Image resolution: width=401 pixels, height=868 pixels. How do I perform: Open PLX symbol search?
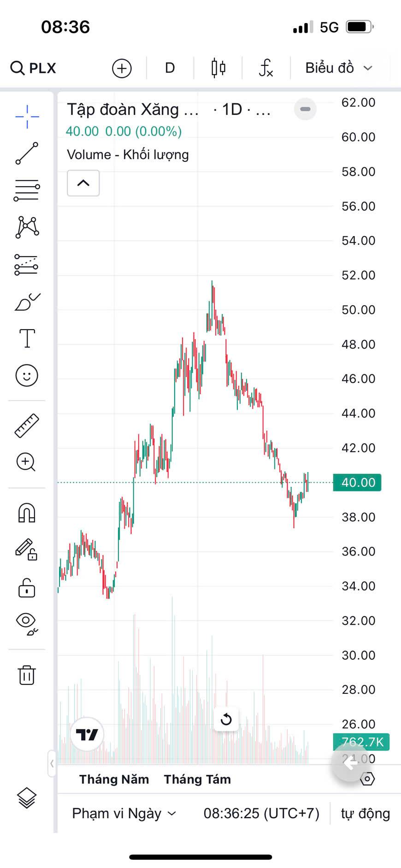tap(33, 68)
